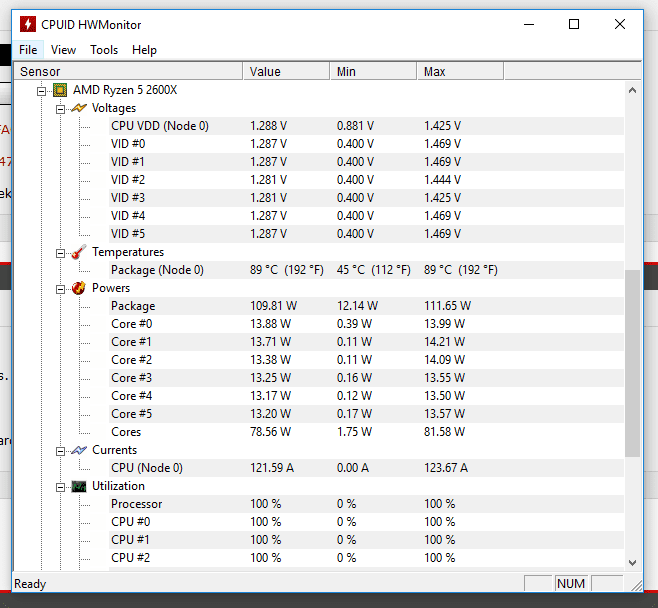The image size is (658, 608).
Task: Collapse the Currents section
Action: coord(60,451)
